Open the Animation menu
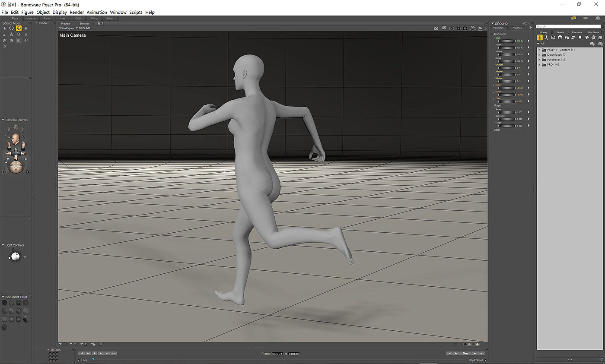 coord(97,13)
